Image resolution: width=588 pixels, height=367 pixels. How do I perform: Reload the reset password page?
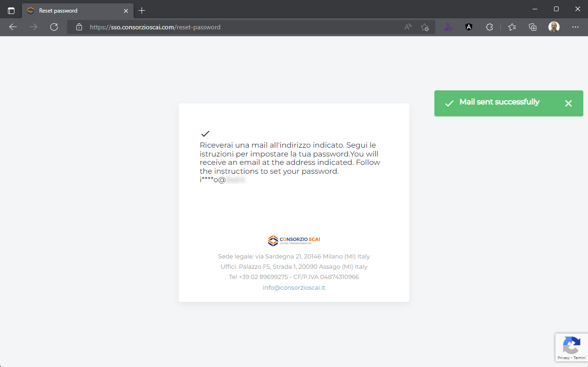click(x=54, y=27)
